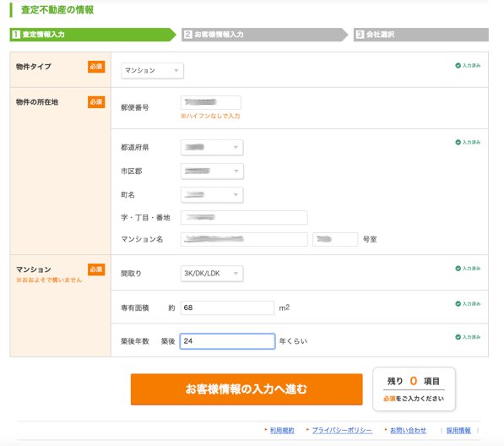The image size is (504, 446).
Task: Select step 3 会社選択 tab
Action: (x=421, y=35)
